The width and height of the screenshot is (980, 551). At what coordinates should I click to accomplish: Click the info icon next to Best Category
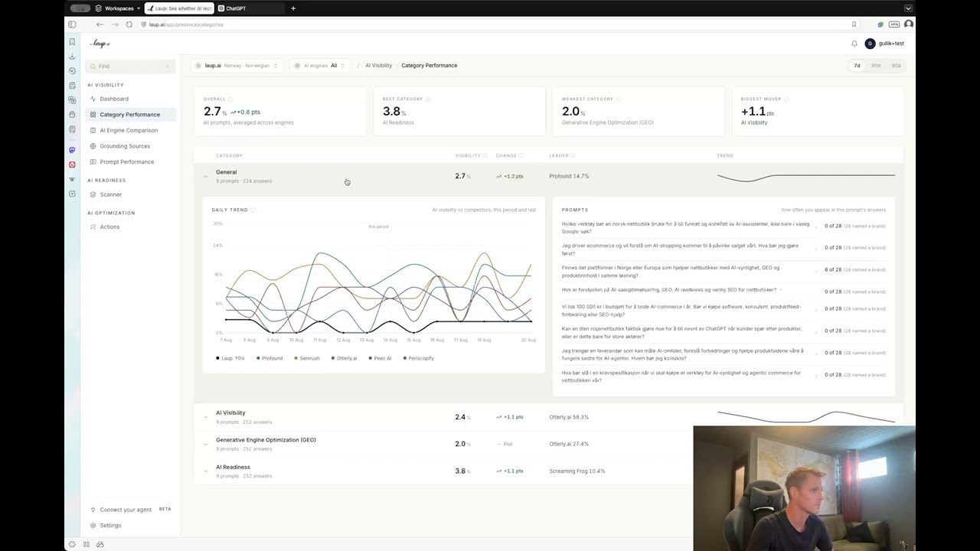(x=428, y=99)
